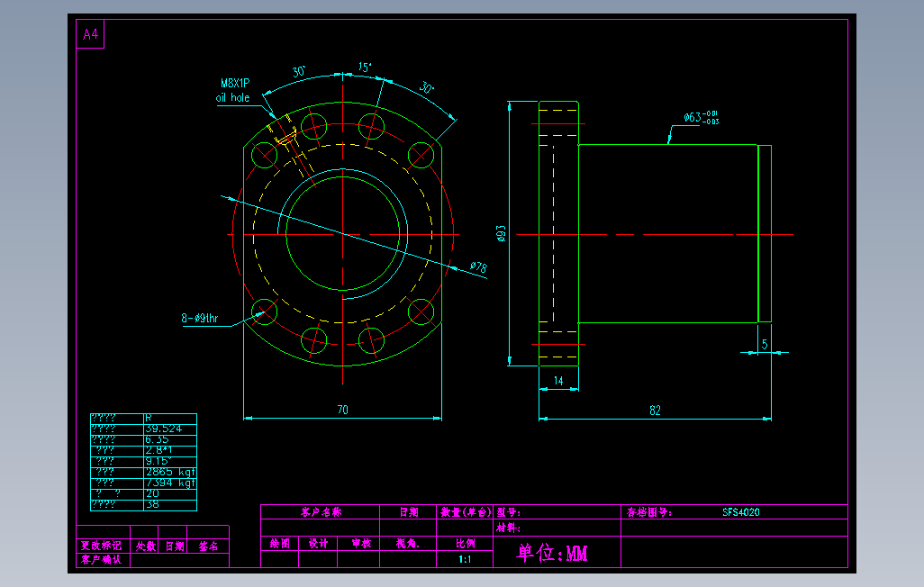Select the 15° angle dimension

pyautogui.click(x=365, y=68)
